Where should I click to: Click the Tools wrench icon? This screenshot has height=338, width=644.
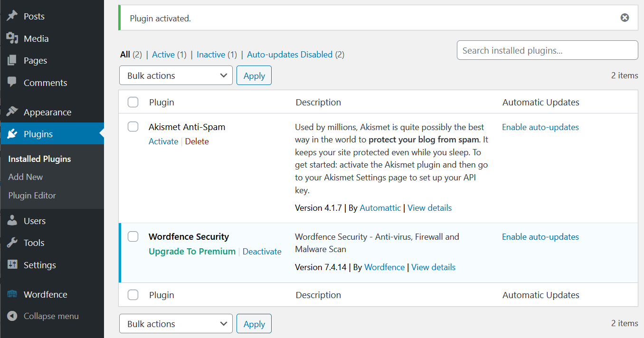tap(12, 243)
